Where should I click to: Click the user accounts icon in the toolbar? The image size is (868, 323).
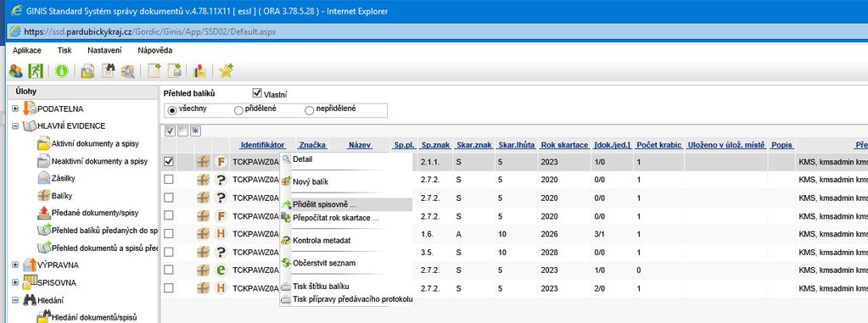point(15,71)
